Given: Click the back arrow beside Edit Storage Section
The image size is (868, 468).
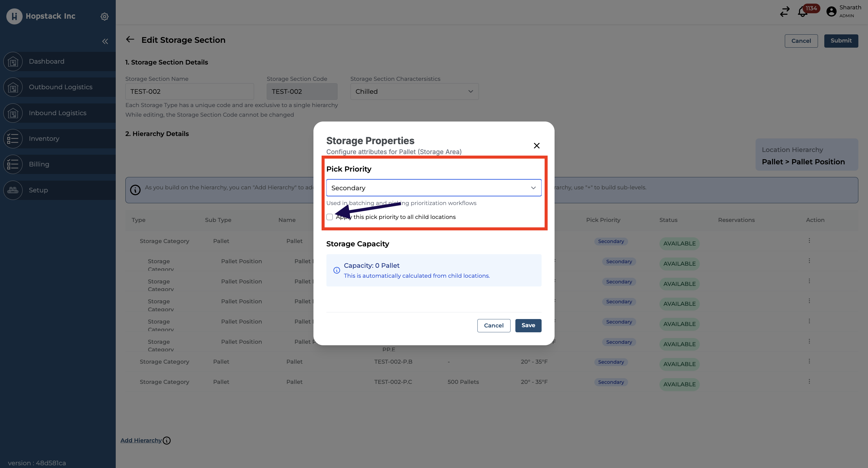Looking at the screenshot, I should coord(130,40).
